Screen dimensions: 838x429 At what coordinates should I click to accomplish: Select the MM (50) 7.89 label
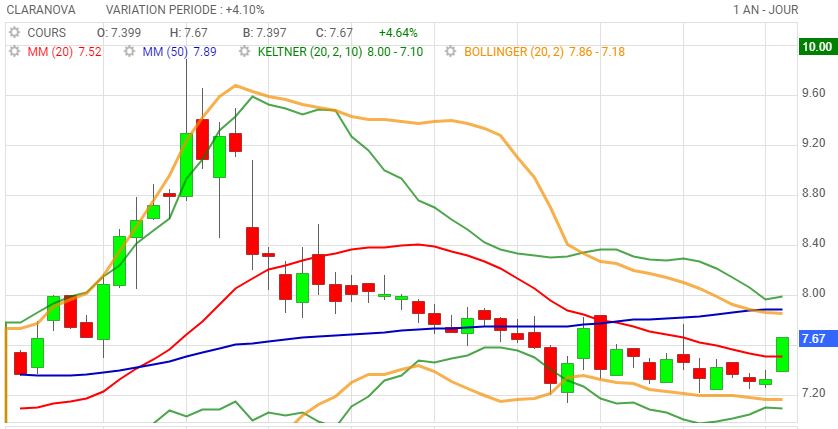click(179, 52)
